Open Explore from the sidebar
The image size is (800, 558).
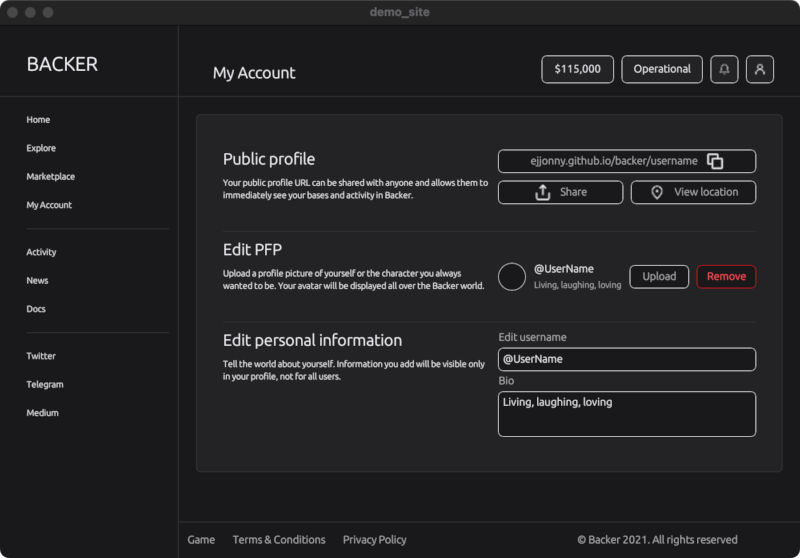pyautogui.click(x=41, y=148)
